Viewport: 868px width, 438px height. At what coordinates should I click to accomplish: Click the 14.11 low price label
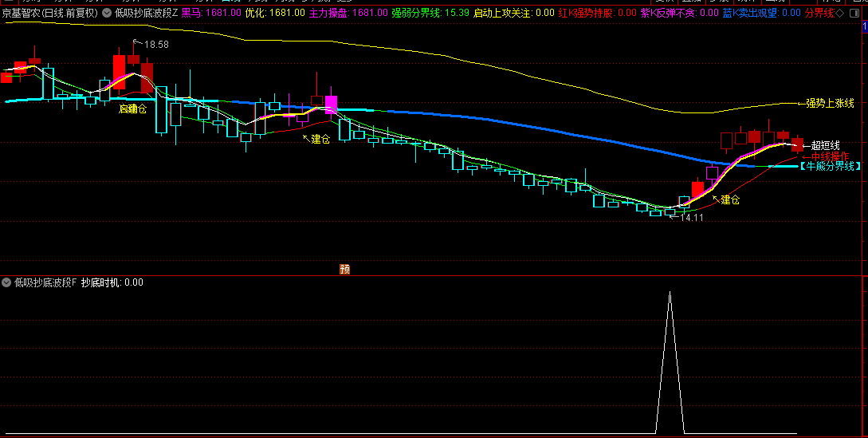coord(691,218)
